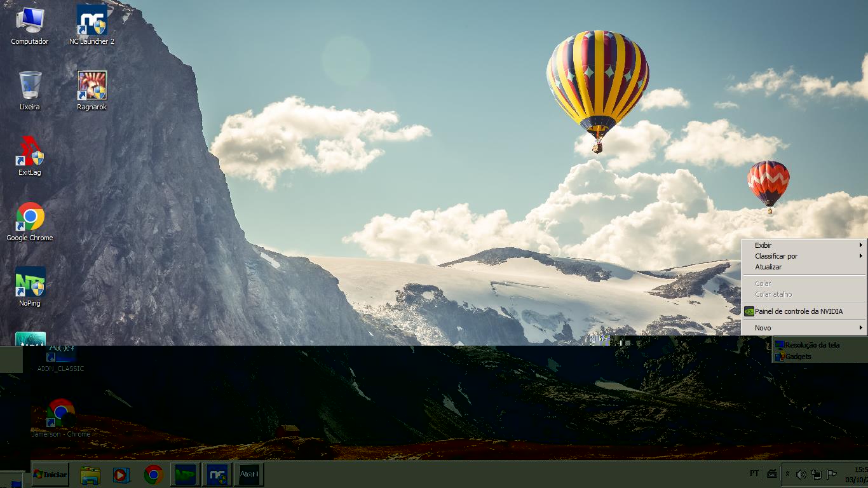Open the file explorer taskbar icon
This screenshot has height=488, width=868.
(x=90, y=475)
